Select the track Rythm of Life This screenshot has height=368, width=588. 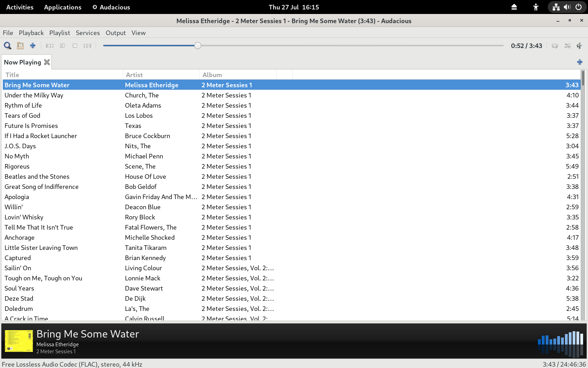tap(292, 105)
